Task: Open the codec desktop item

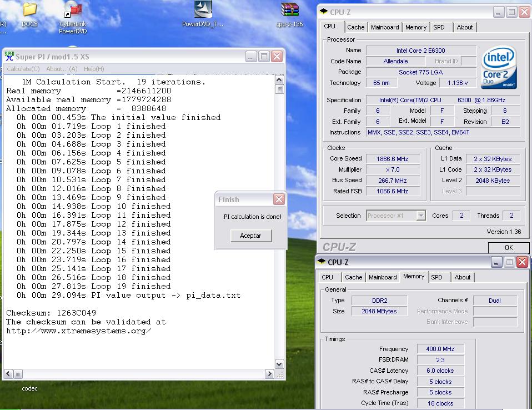Action: (29, 388)
